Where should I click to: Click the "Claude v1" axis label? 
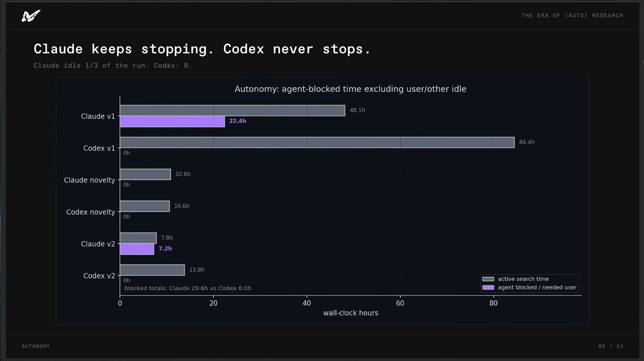98,116
